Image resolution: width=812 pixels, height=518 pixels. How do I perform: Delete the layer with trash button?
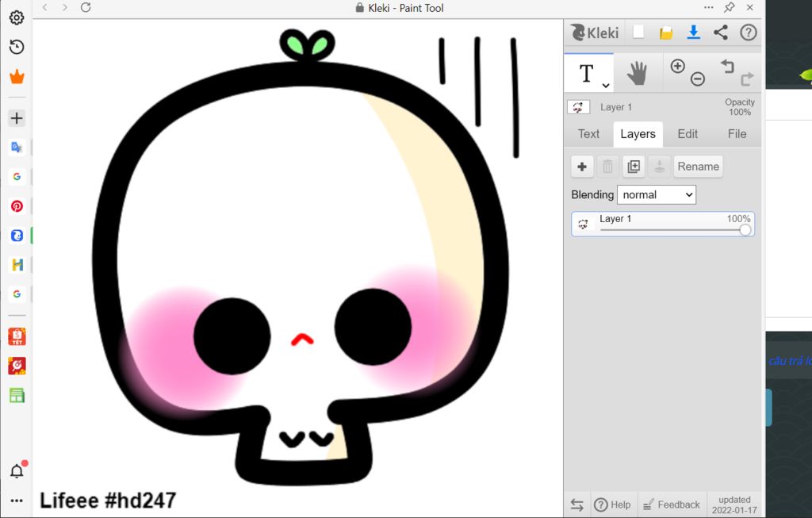(x=608, y=167)
